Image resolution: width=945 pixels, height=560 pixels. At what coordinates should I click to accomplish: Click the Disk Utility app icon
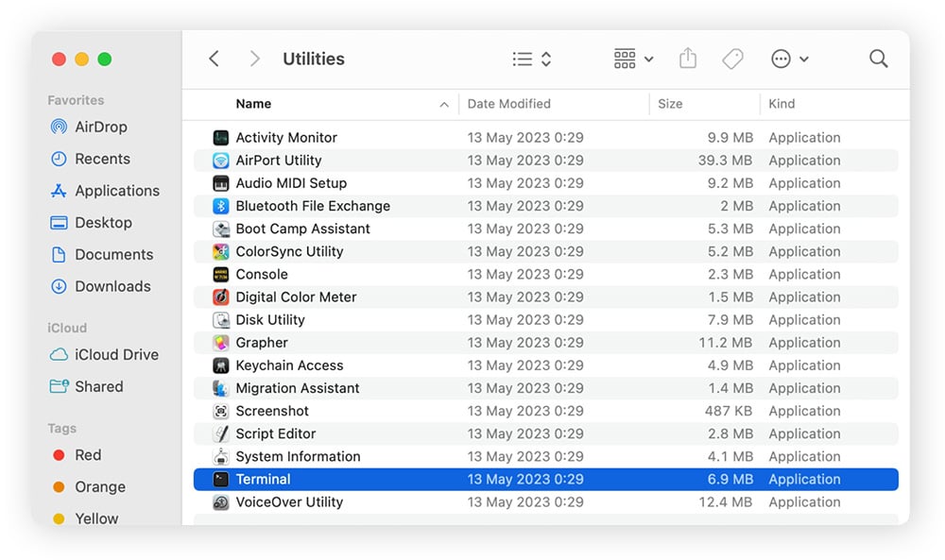click(x=221, y=320)
